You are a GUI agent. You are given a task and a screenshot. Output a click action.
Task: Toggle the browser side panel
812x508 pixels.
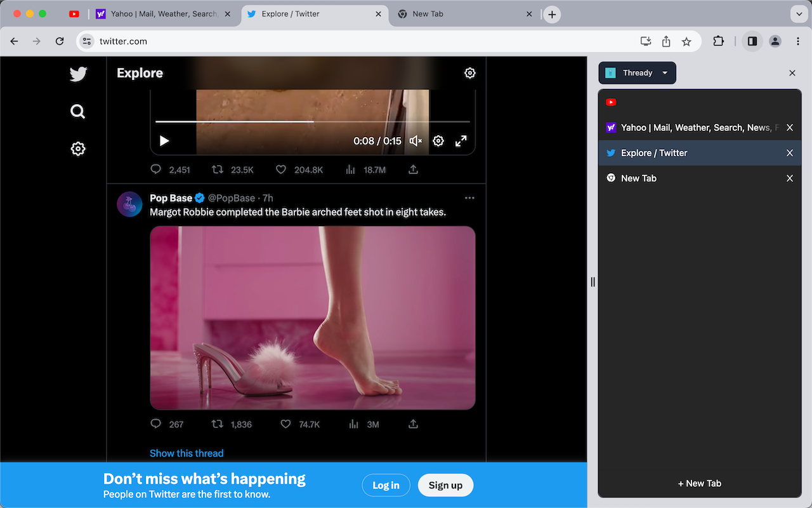[x=752, y=41]
